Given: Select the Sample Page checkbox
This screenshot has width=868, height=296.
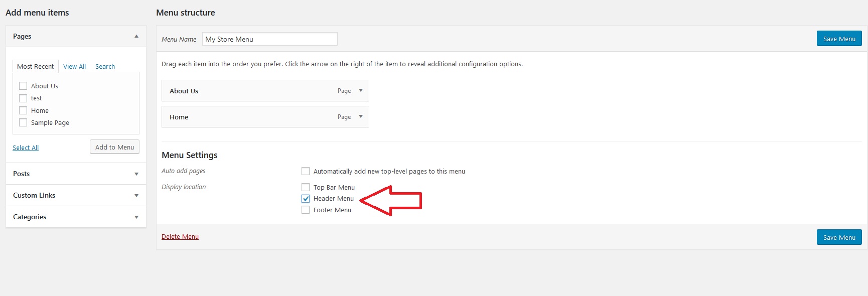Looking at the screenshot, I should (23, 122).
